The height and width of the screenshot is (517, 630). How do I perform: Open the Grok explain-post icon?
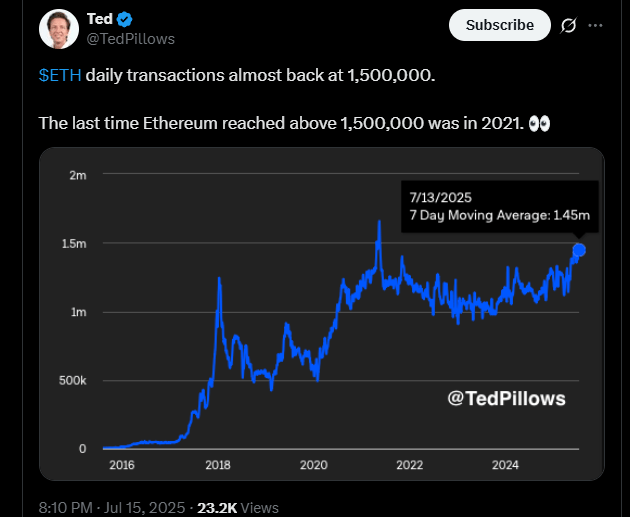(570, 25)
